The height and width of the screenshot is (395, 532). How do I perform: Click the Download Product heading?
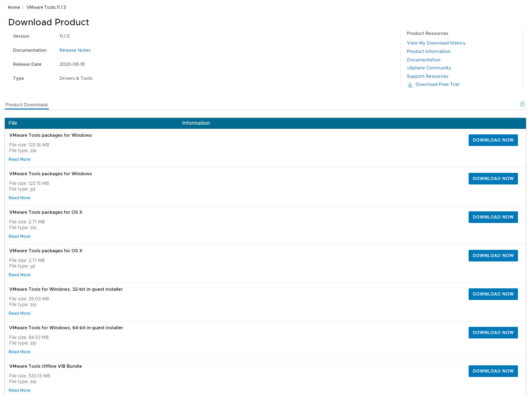point(49,22)
